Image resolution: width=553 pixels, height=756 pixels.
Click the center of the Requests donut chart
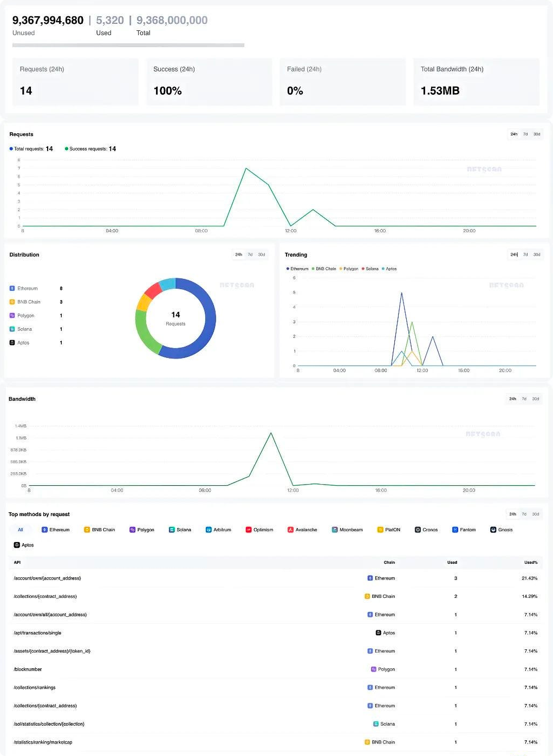175,318
